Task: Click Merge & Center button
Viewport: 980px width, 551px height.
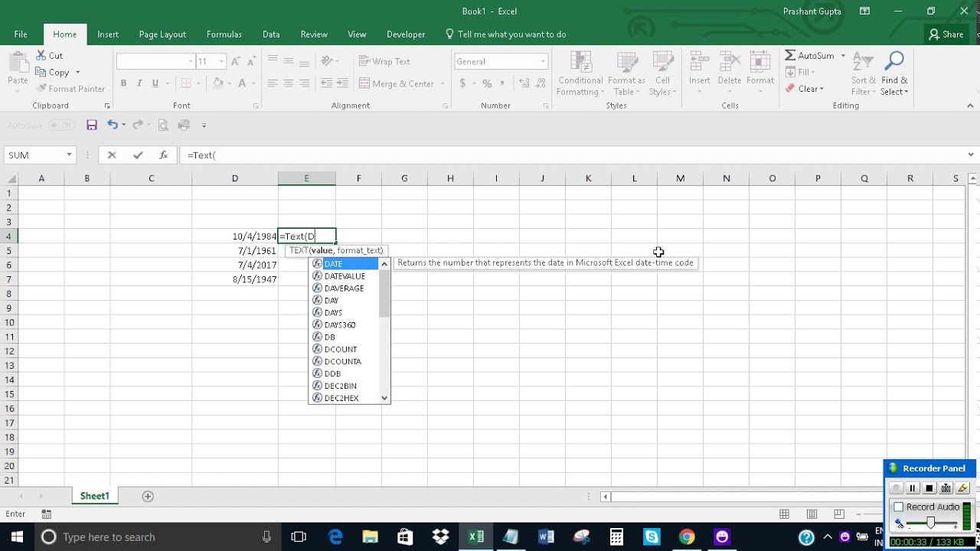Action: tap(397, 83)
